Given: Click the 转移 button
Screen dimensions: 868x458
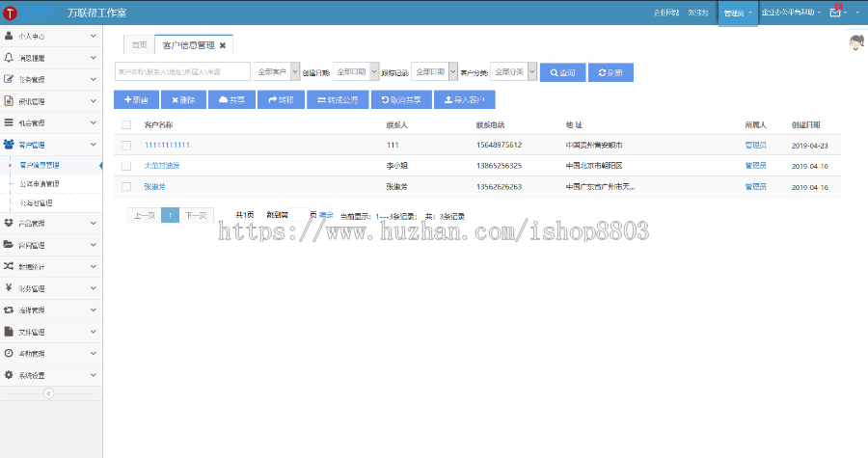Looking at the screenshot, I should [282, 99].
